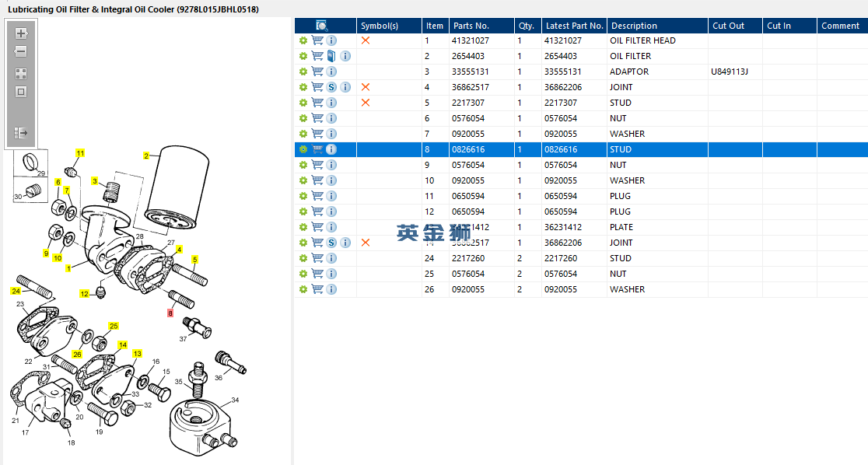
Task: Open info for item 7 WASHER
Action: click(x=331, y=134)
